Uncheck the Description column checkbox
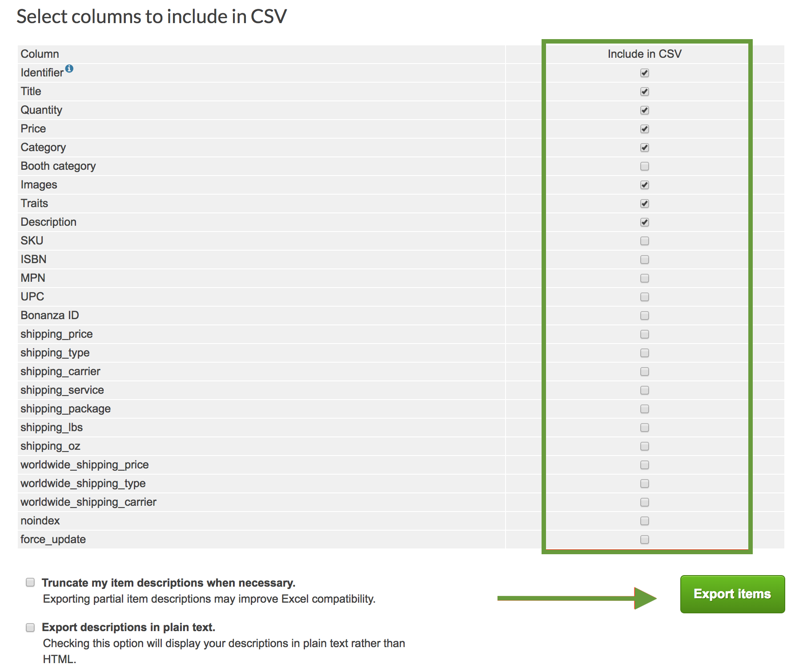 pyautogui.click(x=644, y=222)
